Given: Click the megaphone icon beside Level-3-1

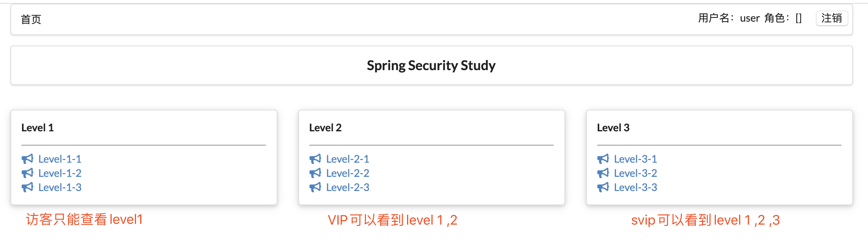Looking at the screenshot, I should [603, 159].
